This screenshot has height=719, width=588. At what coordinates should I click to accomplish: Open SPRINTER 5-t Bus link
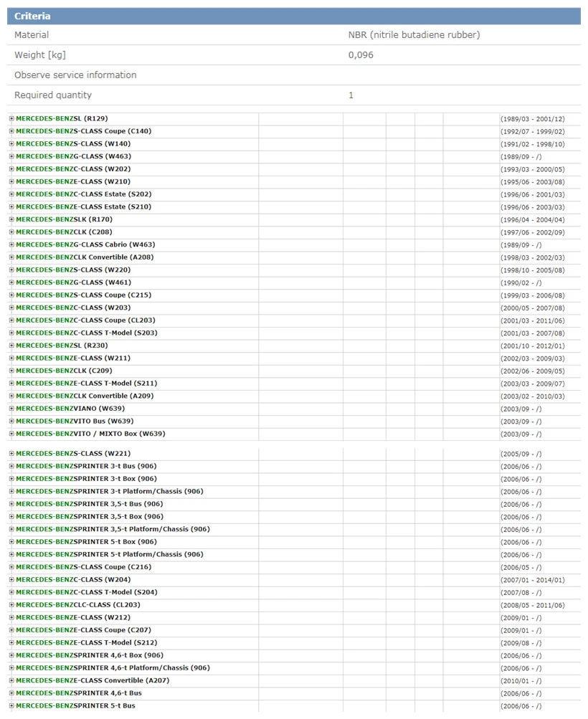click(x=76, y=705)
